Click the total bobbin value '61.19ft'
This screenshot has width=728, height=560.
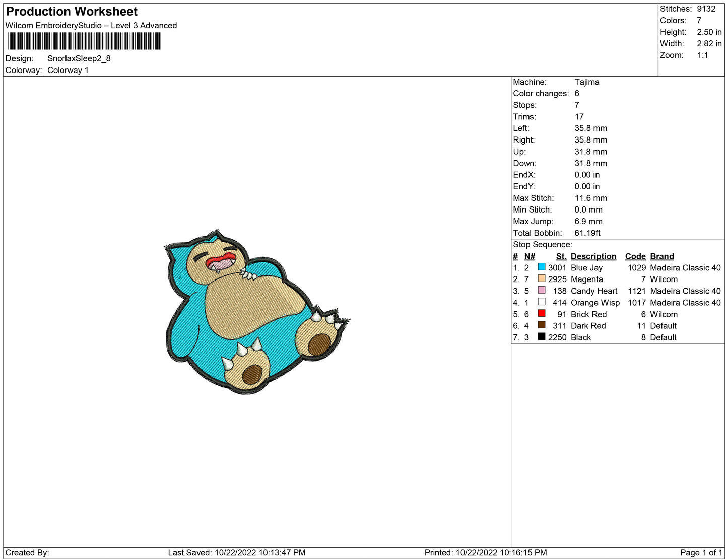click(x=587, y=233)
